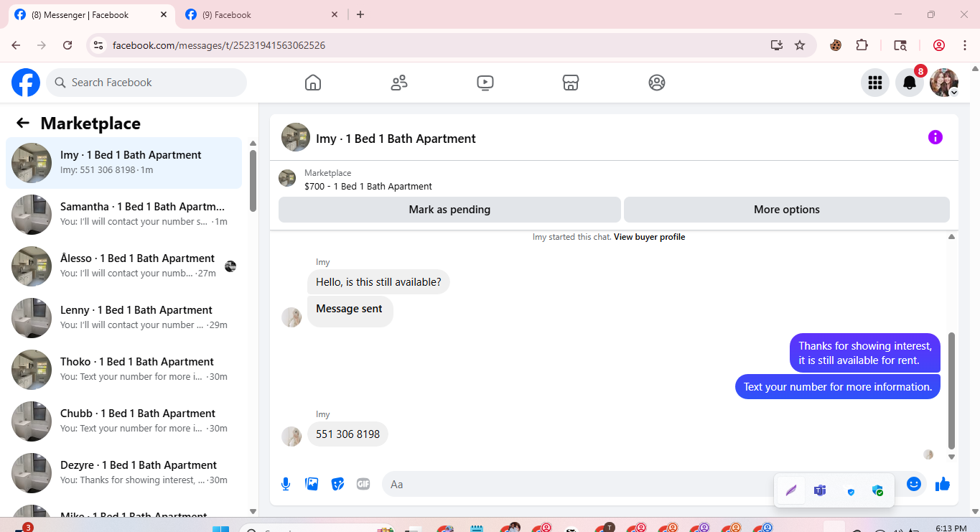Open the Imy conversation in list
This screenshot has height=532, width=980.
(x=123, y=163)
